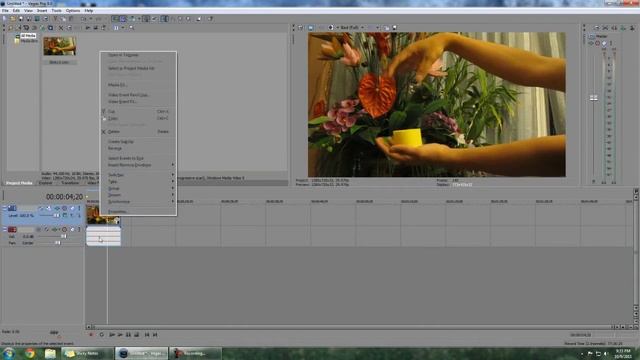Select the audio event on the timeline
The height and width of the screenshot is (360, 640).
(103, 236)
